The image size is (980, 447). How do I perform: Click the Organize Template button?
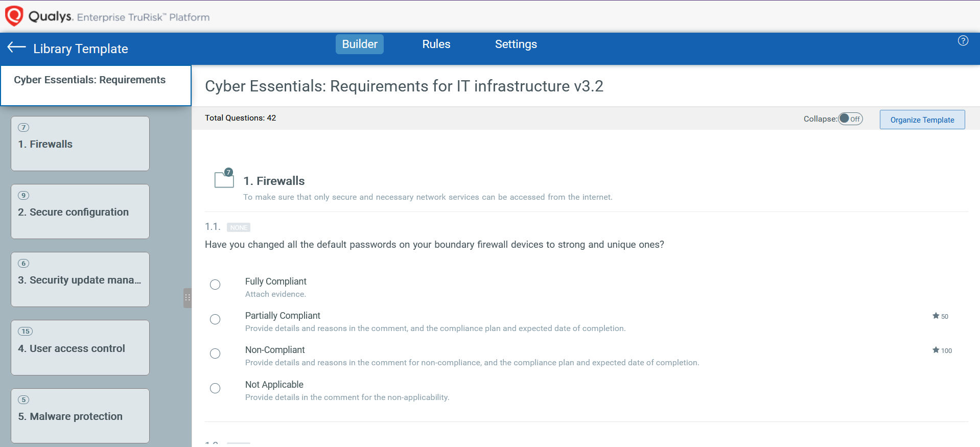[x=922, y=120]
